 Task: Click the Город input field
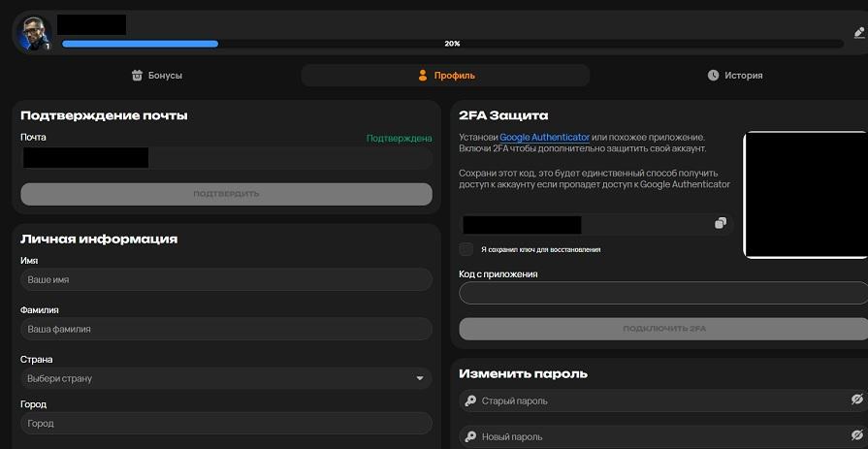(x=226, y=424)
